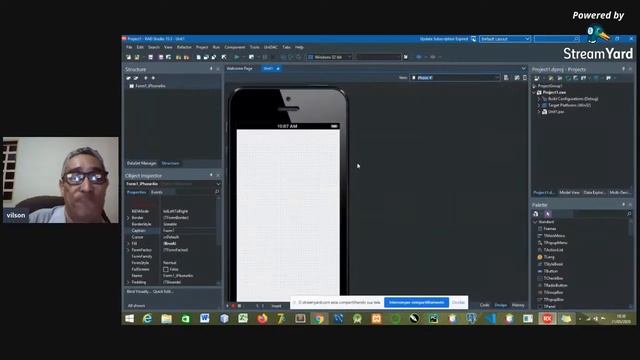Click the Quick Edit link
The image size is (640, 360).
pyautogui.click(x=163, y=291)
